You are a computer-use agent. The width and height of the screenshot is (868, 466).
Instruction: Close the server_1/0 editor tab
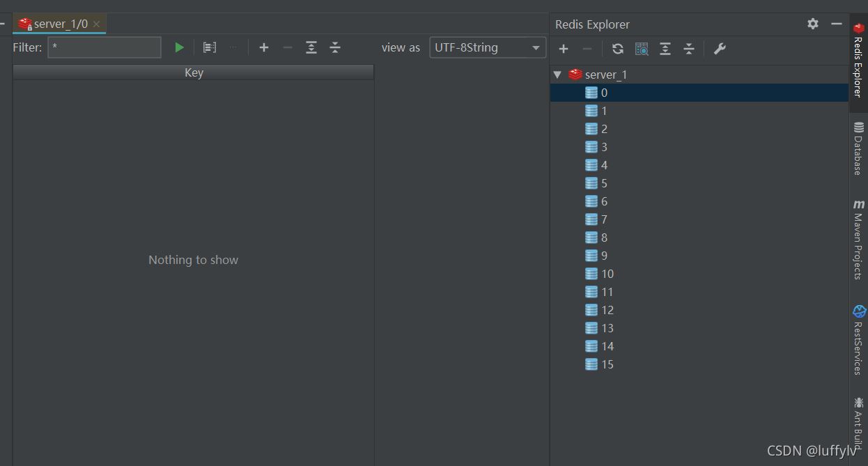tap(96, 24)
